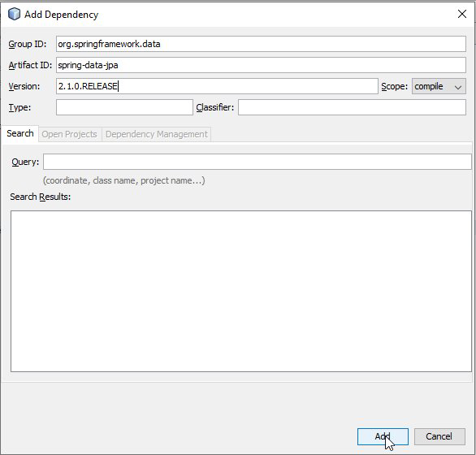The width and height of the screenshot is (476, 455).
Task: Switch to the Dependency Management tab
Action: (x=156, y=134)
